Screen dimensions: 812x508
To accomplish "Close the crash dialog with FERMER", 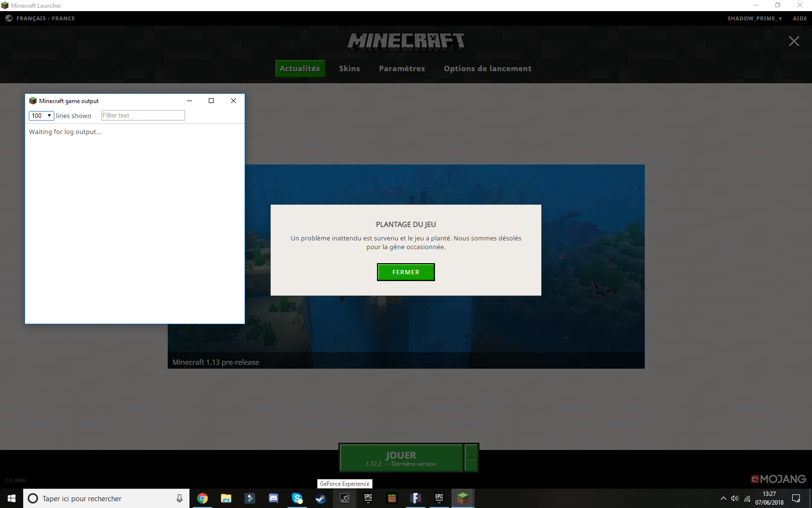I will point(406,272).
